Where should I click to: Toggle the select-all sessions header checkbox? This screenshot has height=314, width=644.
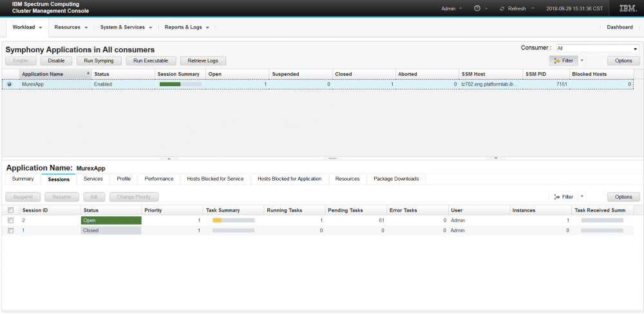10,210
